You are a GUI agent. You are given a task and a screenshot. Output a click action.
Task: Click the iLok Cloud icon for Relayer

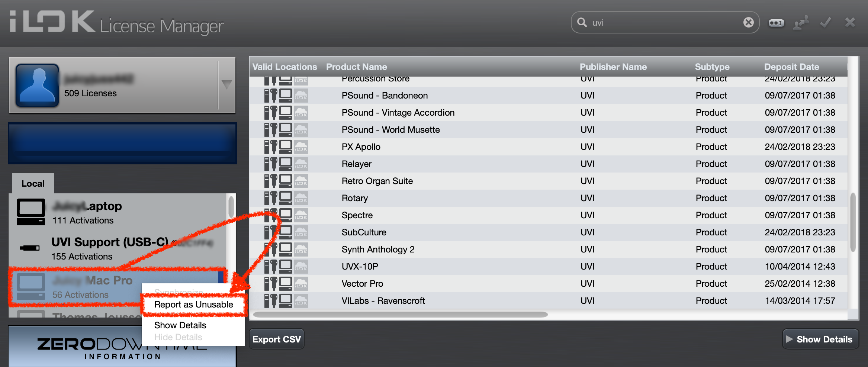pos(301,164)
